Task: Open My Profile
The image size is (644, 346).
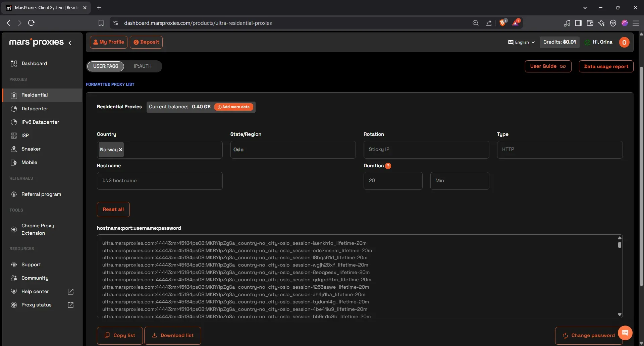Action: (x=109, y=42)
